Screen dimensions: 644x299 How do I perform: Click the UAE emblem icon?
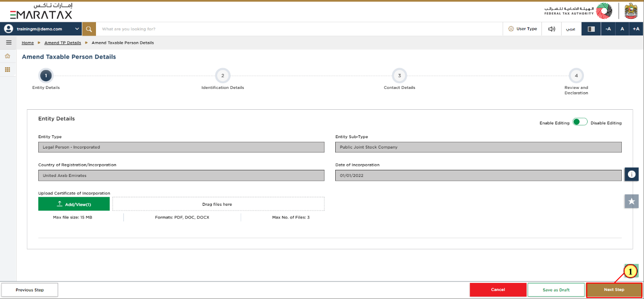coord(631,11)
